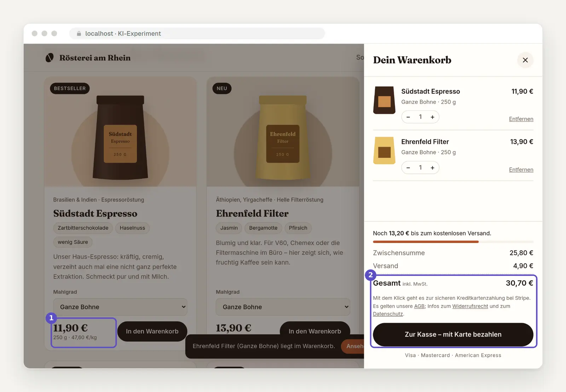The height and width of the screenshot is (392, 566).
Task: Select the Bergamotte flavor tag
Action: pyautogui.click(x=263, y=228)
